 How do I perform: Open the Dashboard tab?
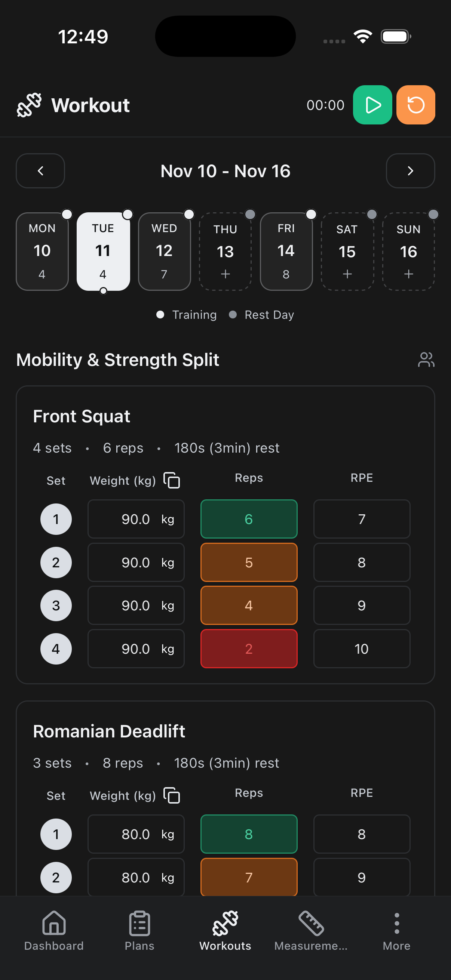(53, 930)
